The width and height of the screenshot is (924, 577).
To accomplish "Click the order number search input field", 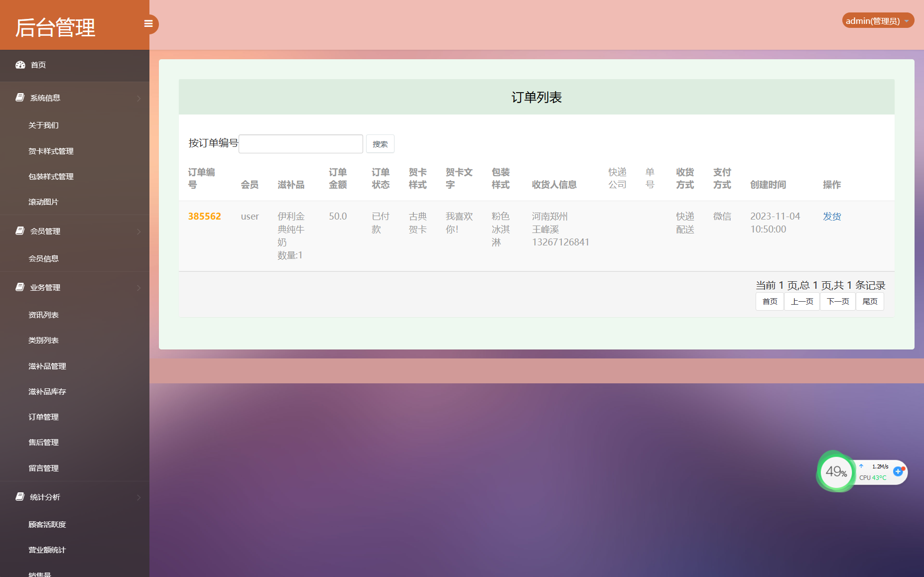I will point(300,143).
